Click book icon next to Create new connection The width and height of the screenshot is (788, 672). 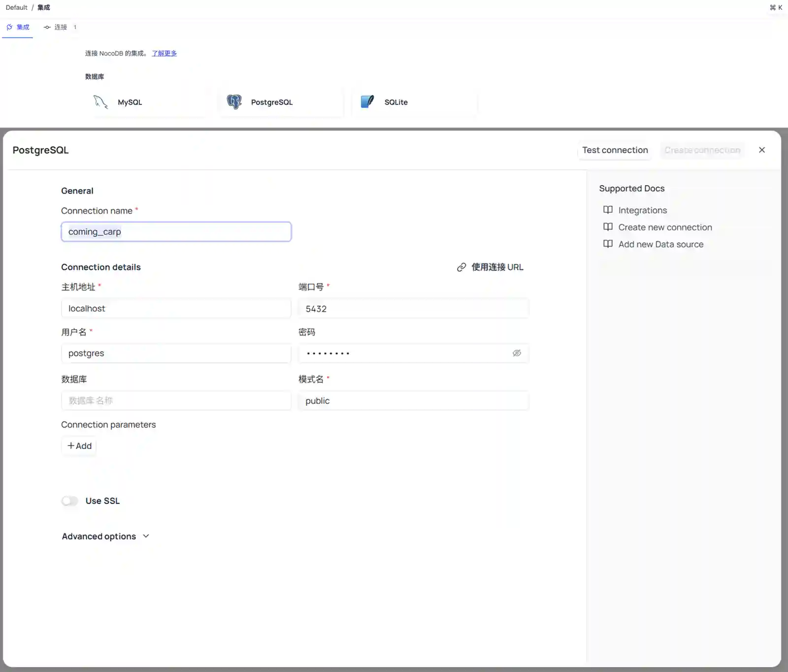tap(608, 227)
